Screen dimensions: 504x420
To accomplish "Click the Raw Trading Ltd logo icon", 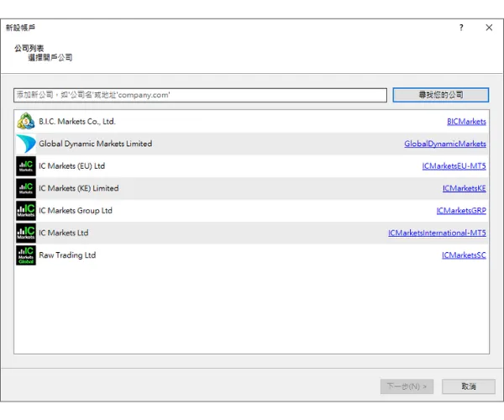I will pos(25,255).
